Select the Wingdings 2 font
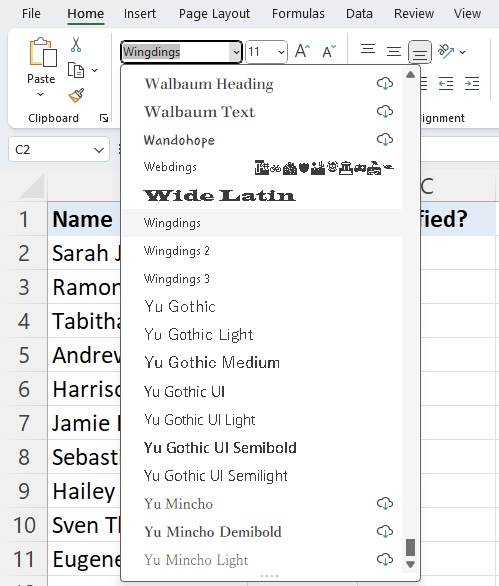The height and width of the screenshot is (586, 499). click(x=262, y=251)
